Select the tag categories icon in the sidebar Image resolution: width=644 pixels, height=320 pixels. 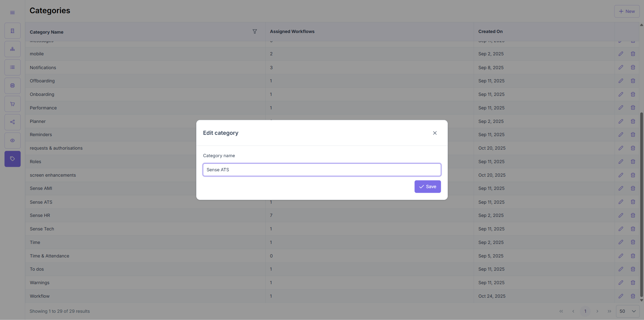(13, 159)
